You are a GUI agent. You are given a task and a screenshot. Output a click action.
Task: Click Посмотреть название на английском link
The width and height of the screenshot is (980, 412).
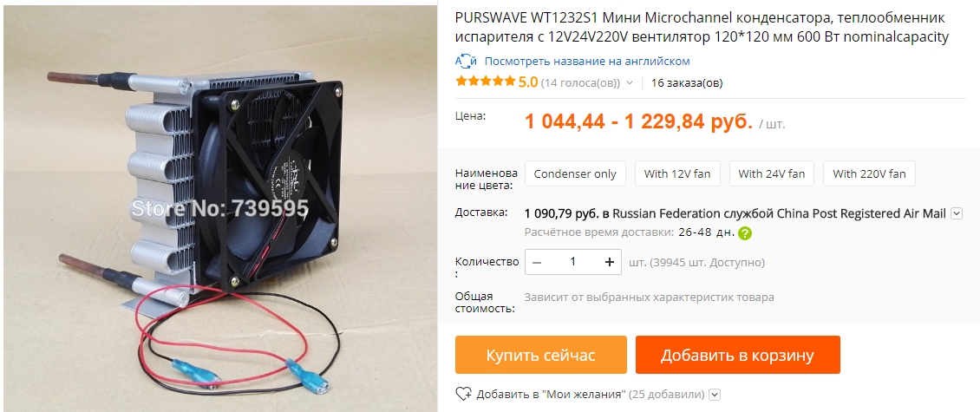(587, 62)
